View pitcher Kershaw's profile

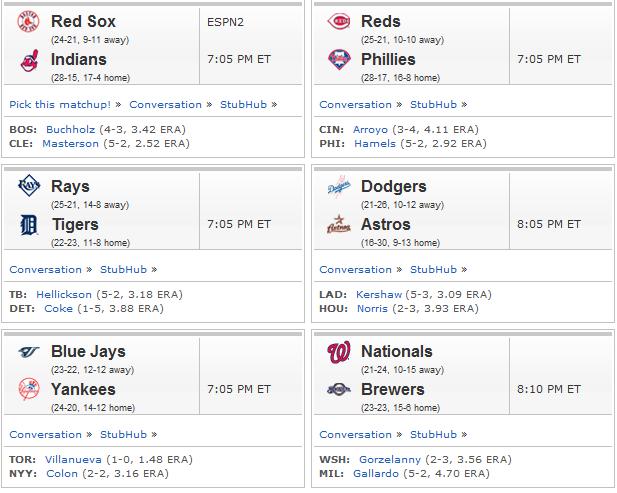click(x=379, y=294)
